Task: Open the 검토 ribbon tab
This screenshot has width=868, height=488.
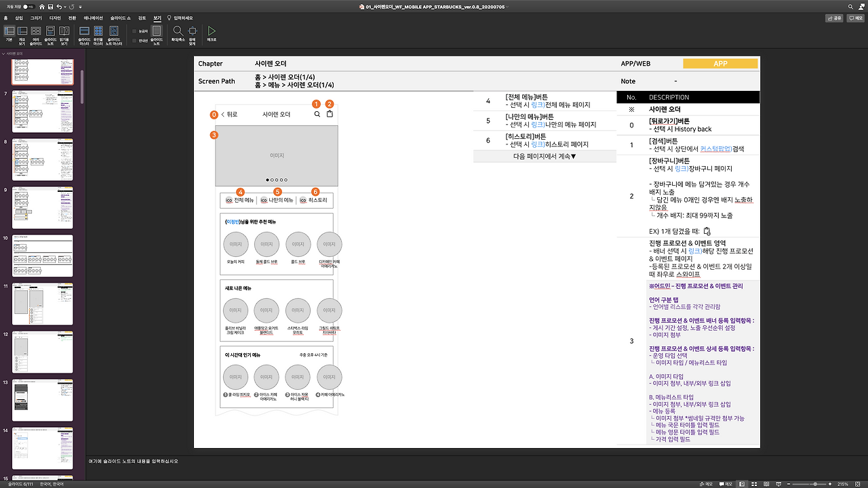Action: click(142, 18)
